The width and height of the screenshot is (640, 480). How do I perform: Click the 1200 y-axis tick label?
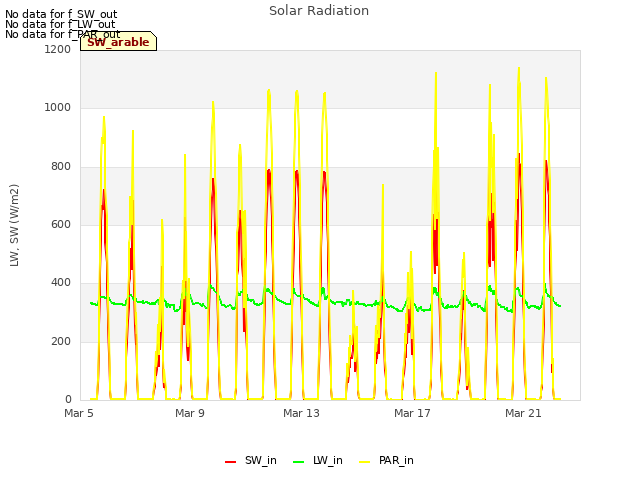58,49
